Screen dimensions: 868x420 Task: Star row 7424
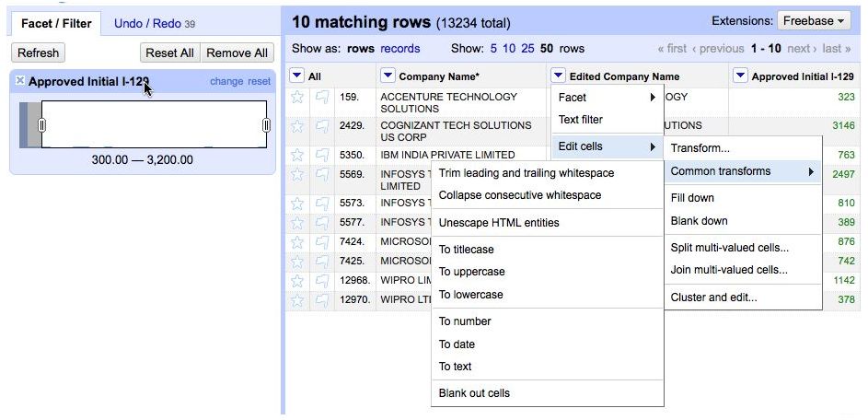pos(297,242)
